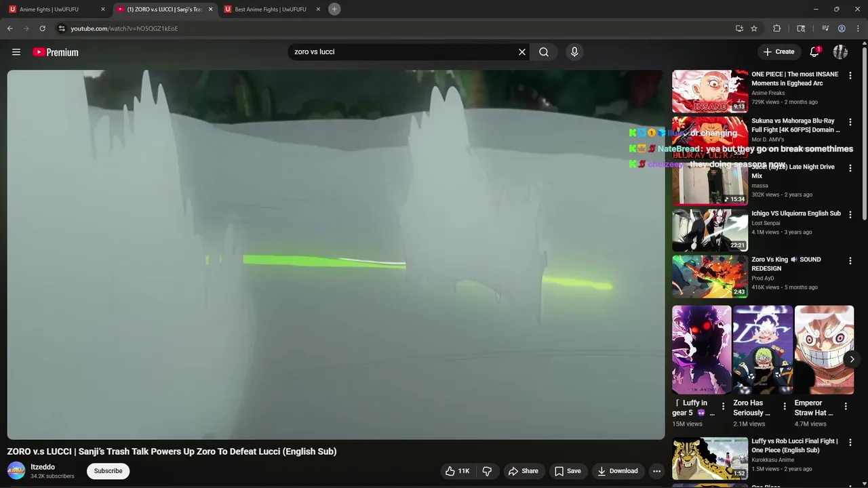The image size is (868, 488).
Task: Subscribe to Itzeddo channel
Action: click(108, 471)
